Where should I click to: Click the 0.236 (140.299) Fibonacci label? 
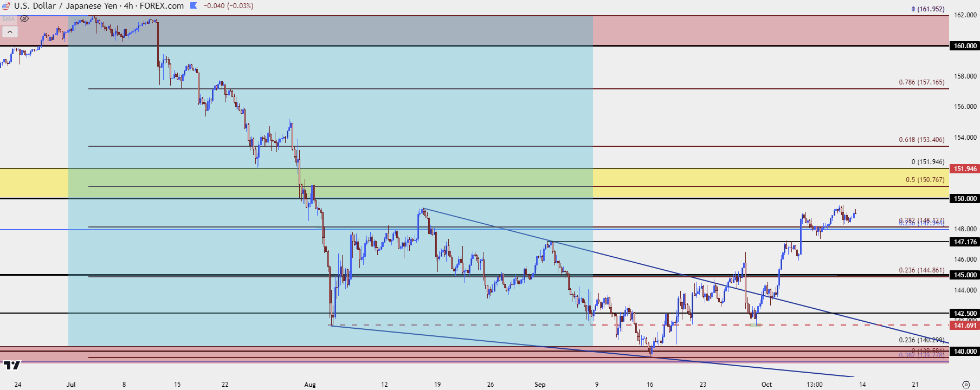(921, 340)
